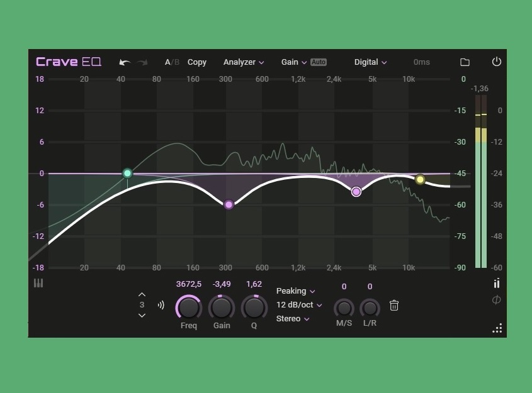Click the Gain knob
This screenshot has height=393, width=532.
pos(221,307)
